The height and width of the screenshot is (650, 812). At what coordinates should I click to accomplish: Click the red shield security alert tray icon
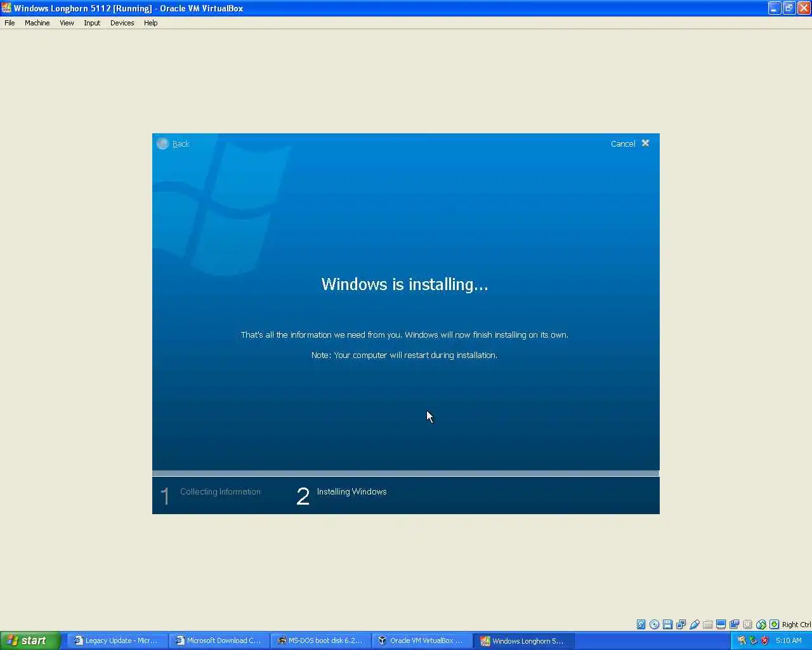tap(764, 640)
